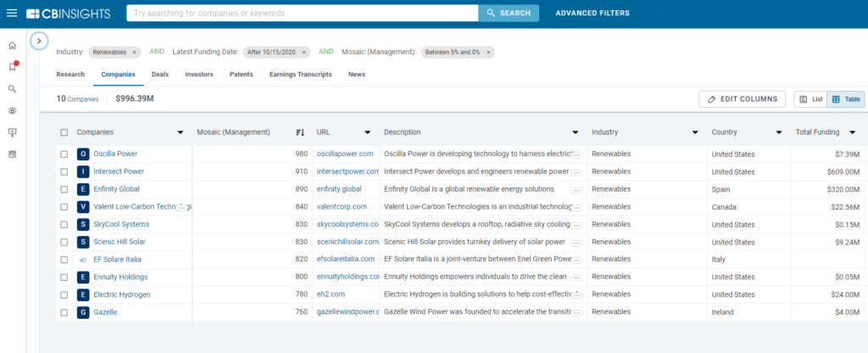This screenshot has width=868, height=353.
Task: Check the Valent Low-Carbon row checkbox
Action: 64,207
